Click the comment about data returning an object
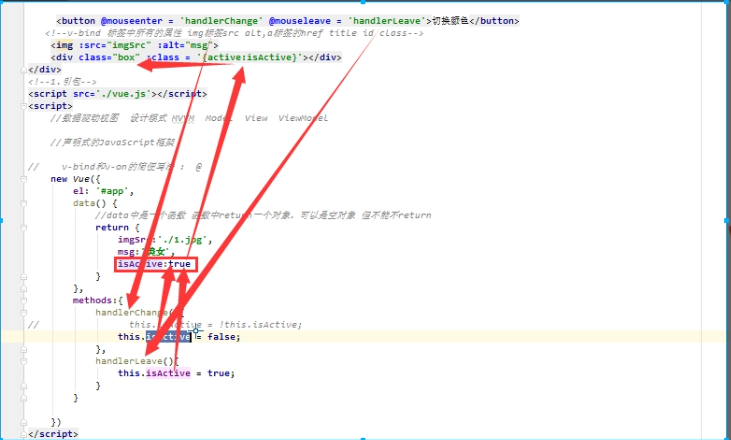 (x=263, y=215)
